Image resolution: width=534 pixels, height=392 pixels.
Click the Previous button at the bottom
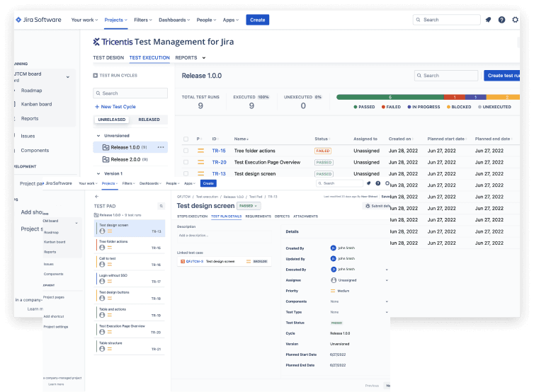372,386
